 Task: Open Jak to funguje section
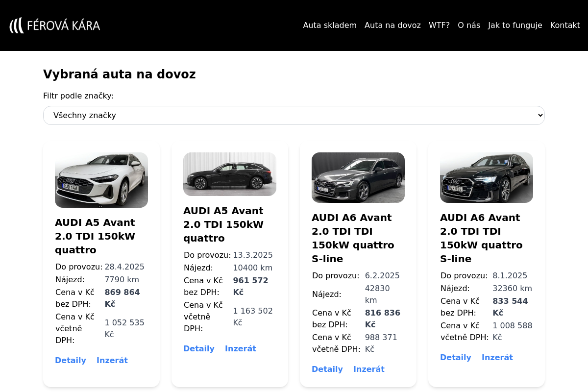pyautogui.click(x=515, y=25)
